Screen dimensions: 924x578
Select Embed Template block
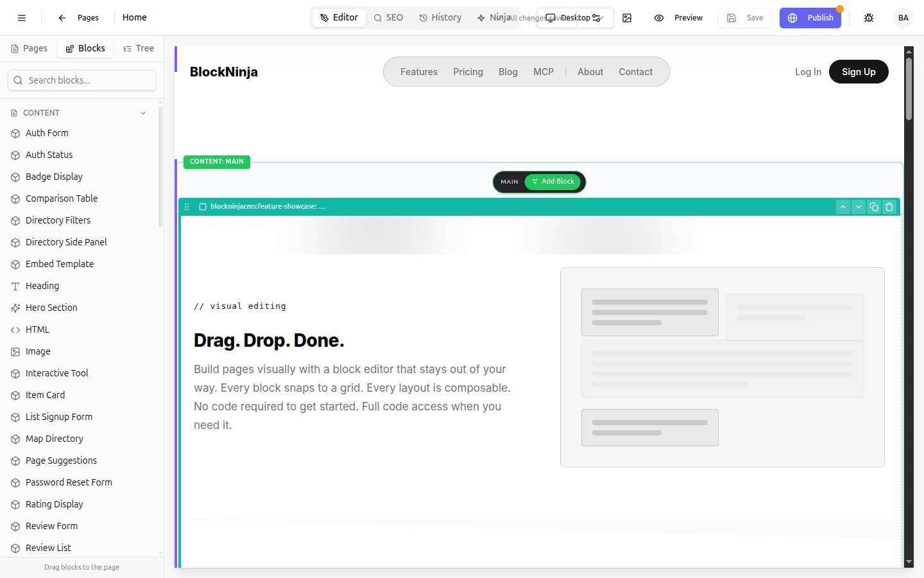pos(81,264)
